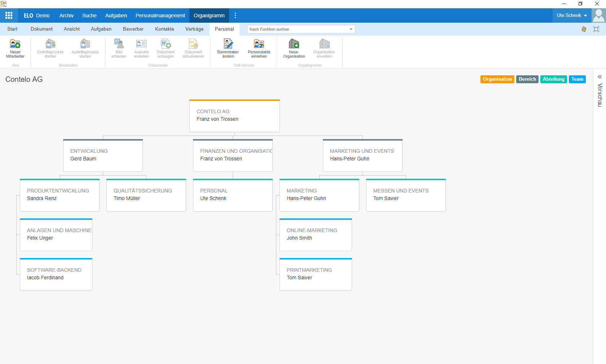
Task: Select the Entwicklung node
Action: 103,155
